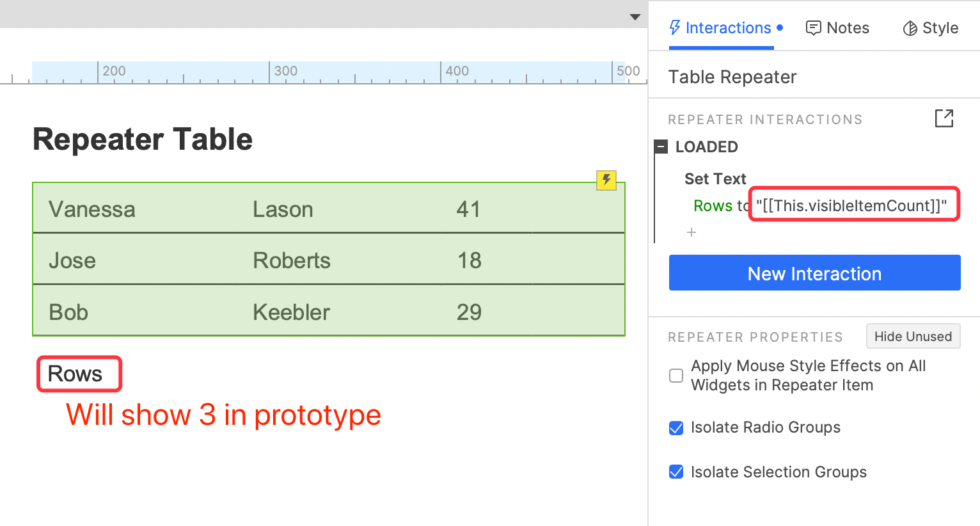Edit the This.visibleItemCount value
Image resolution: width=980 pixels, height=526 pixels.
click(x=854, y=205)
